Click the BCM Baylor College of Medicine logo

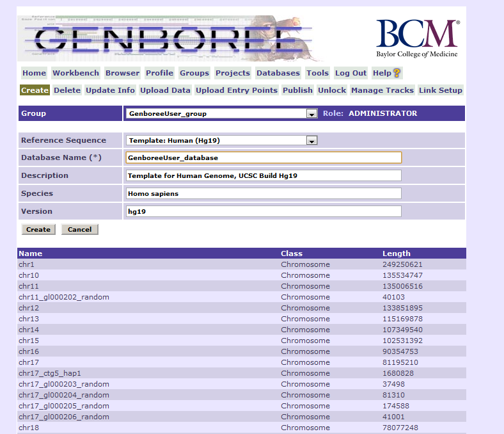[x=417, y=38]
